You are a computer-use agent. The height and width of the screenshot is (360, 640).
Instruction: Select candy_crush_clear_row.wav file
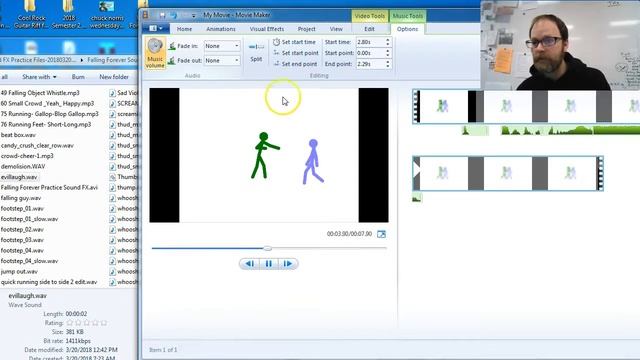point(37,146)
